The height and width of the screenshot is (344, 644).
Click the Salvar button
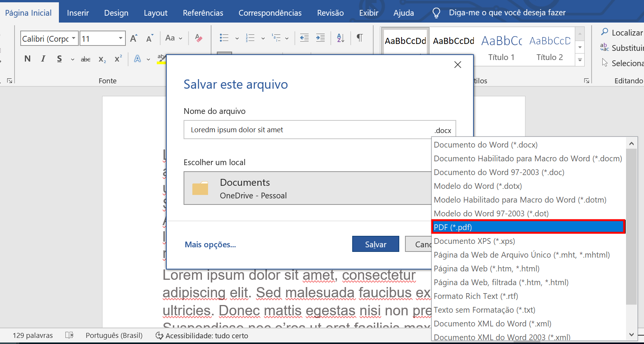375,244
